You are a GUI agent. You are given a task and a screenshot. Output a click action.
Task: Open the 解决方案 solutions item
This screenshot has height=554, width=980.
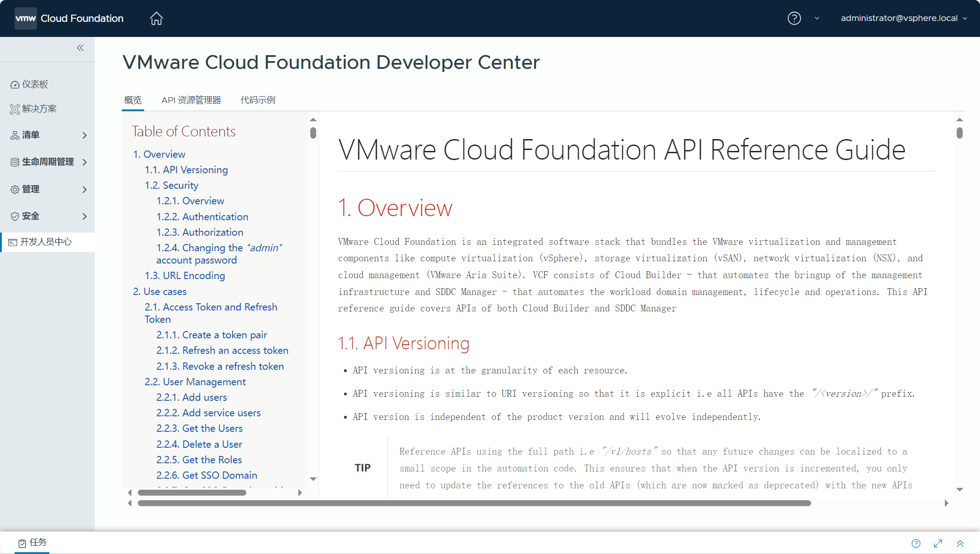(x=39, y=109)
